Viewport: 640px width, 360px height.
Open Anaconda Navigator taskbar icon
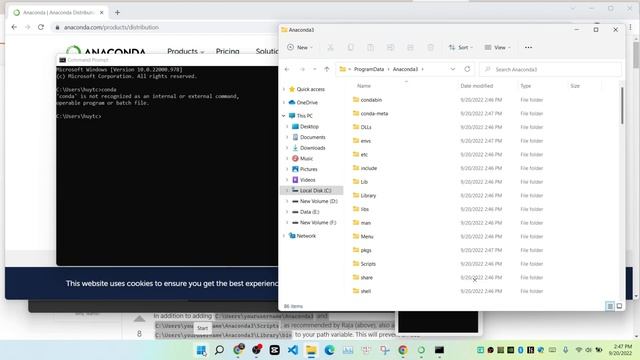421,350
